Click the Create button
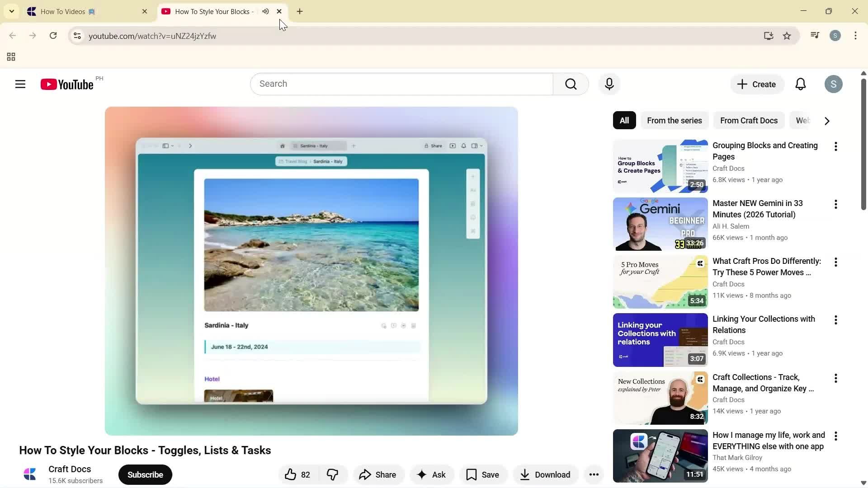Viewport: 868px width, 488px height. (756, 84)
